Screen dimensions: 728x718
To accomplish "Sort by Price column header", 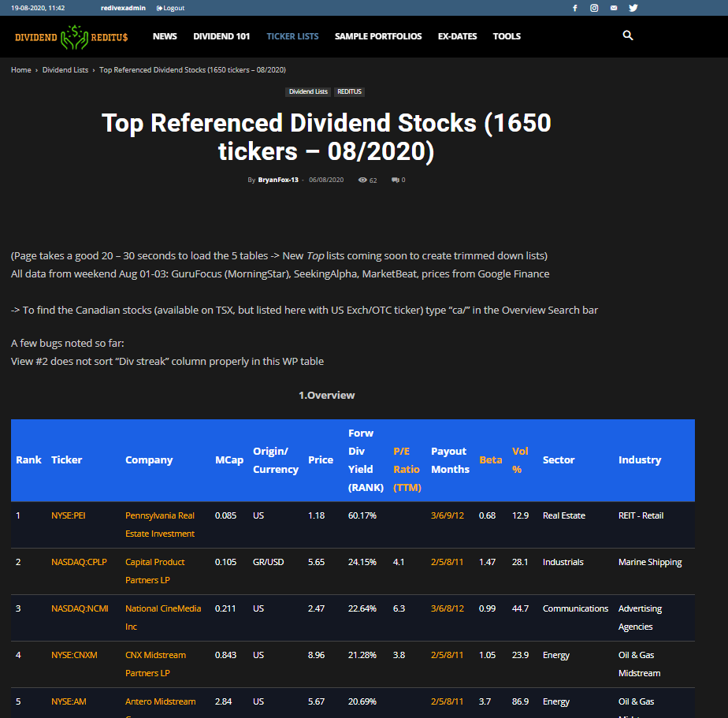I will tap(321, 459).
